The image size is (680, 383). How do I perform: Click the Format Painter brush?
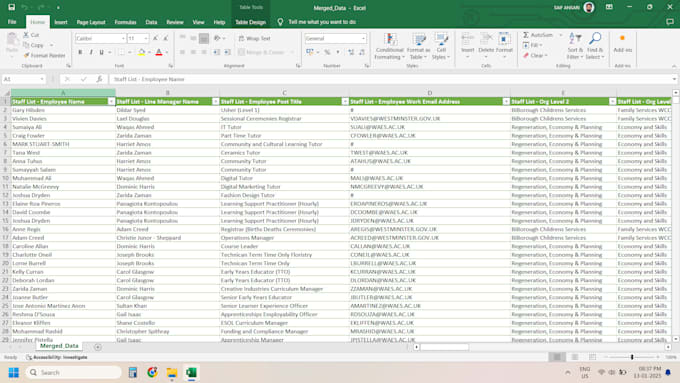pos(26,56)
